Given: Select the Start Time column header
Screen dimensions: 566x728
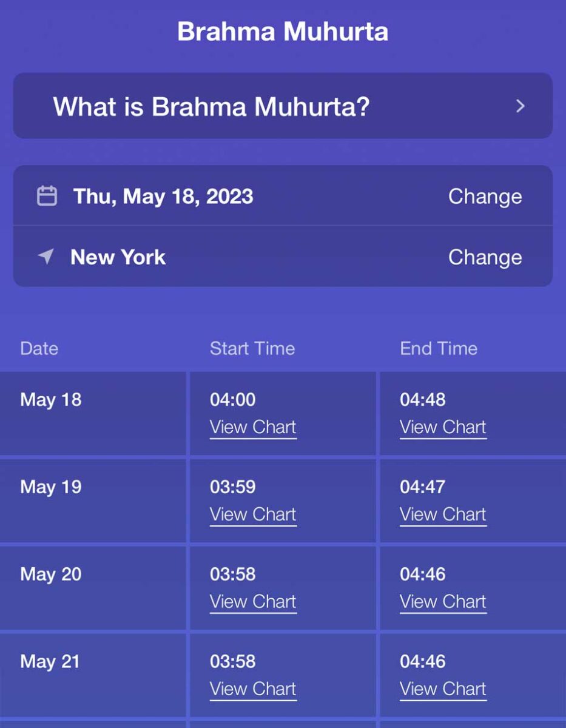Looking at the screenshot, I should (252, 348).
